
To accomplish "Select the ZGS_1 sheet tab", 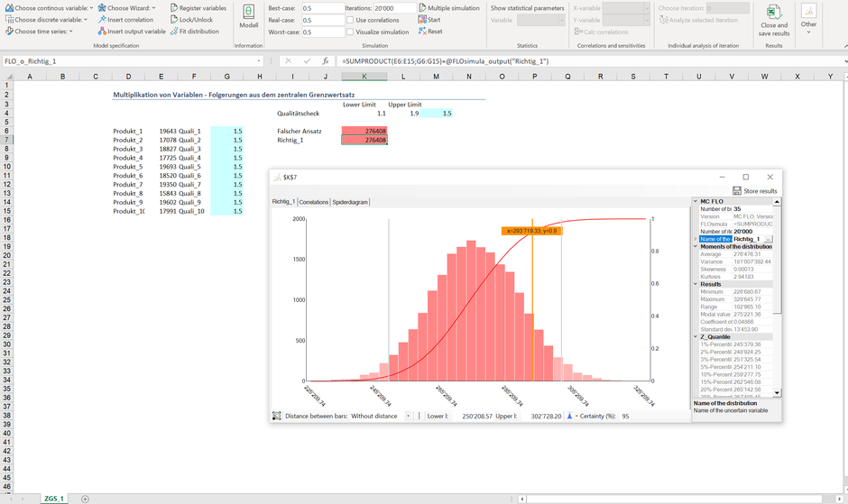I will pos(53,499).
